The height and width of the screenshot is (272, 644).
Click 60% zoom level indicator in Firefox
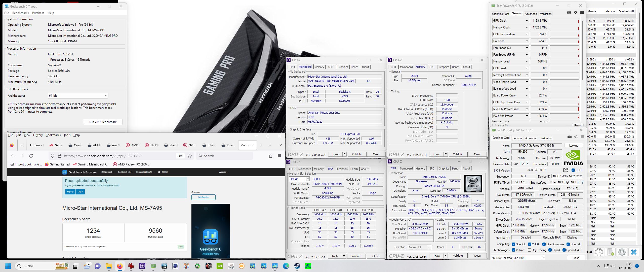(x=180, y=156)
